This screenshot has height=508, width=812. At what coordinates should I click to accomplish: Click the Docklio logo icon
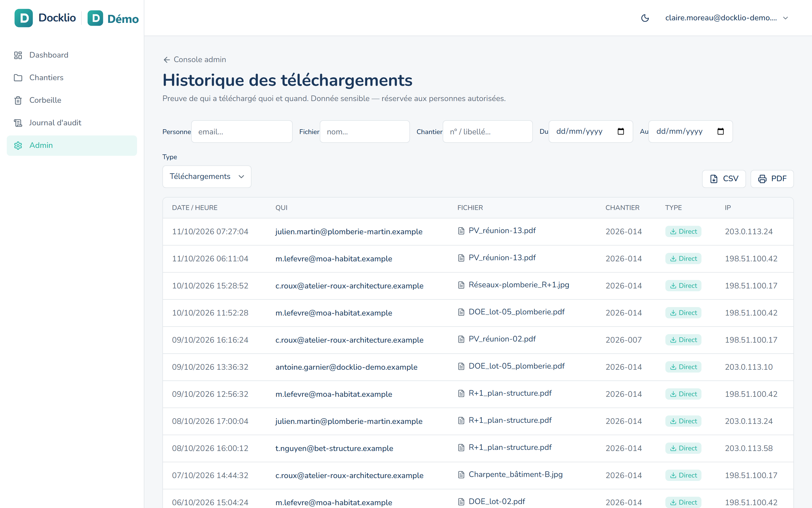tap(23, 18)
